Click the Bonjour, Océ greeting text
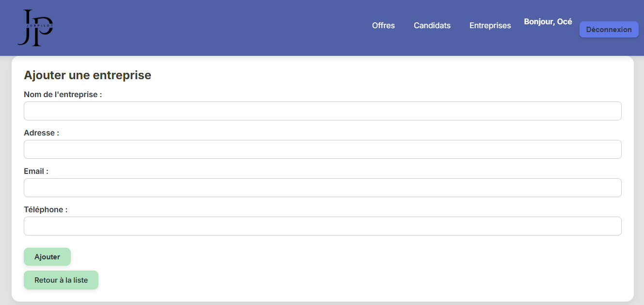644x305 pixels. click(548, 22)
